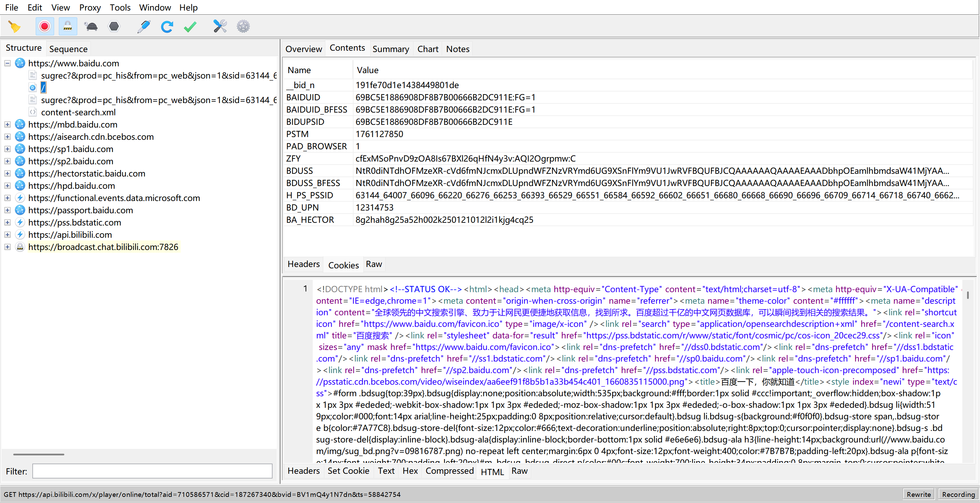Open the Window menu
This screenshot has width=980, height=503.
pyautogui.click(x=155, y=7)
